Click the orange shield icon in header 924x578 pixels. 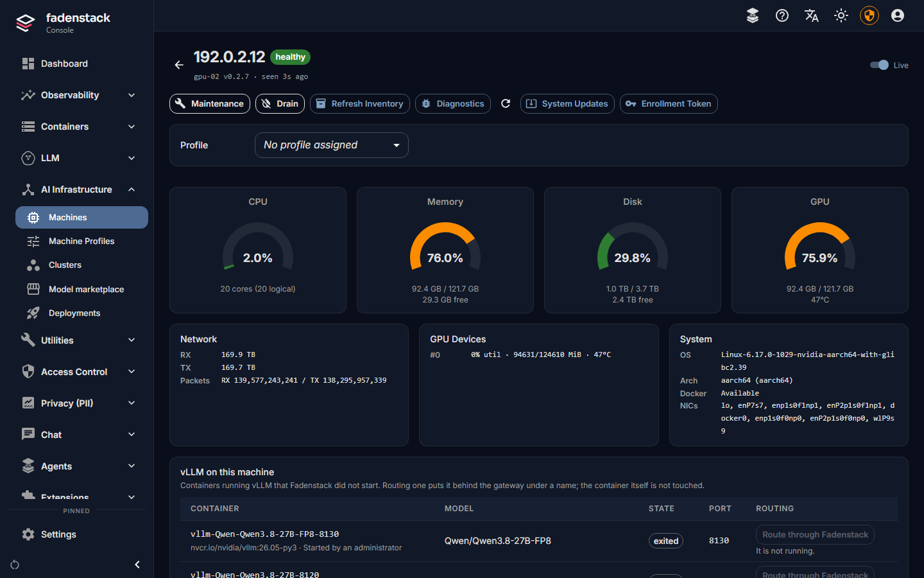point(869,15)
